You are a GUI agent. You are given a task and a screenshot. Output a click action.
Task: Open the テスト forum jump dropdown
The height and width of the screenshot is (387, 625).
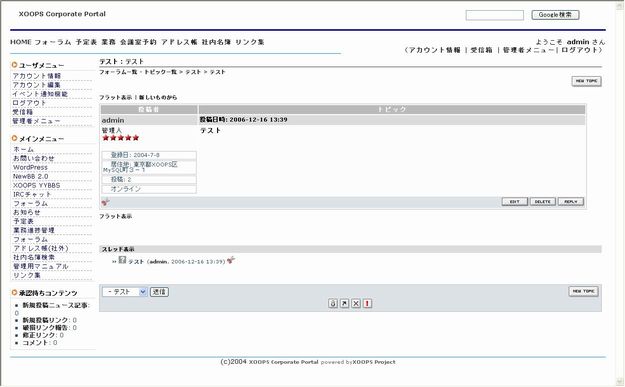coord(125,292)
